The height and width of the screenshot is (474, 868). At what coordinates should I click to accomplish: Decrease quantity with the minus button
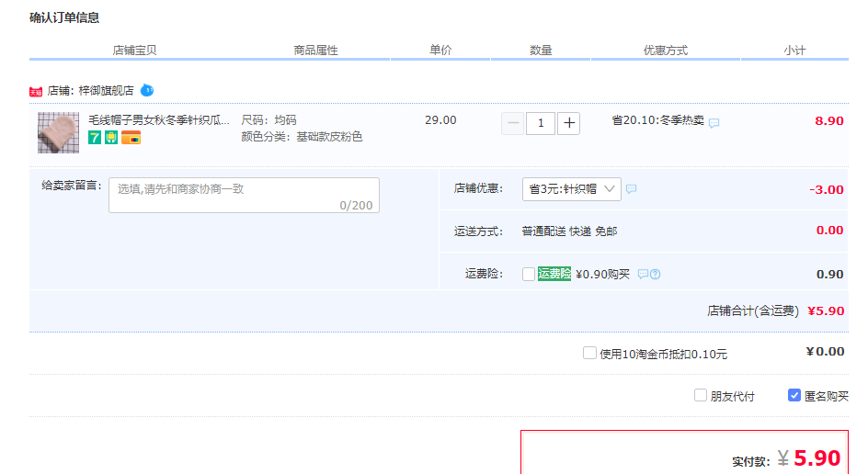pyautogui.click(x=512, y=123)
